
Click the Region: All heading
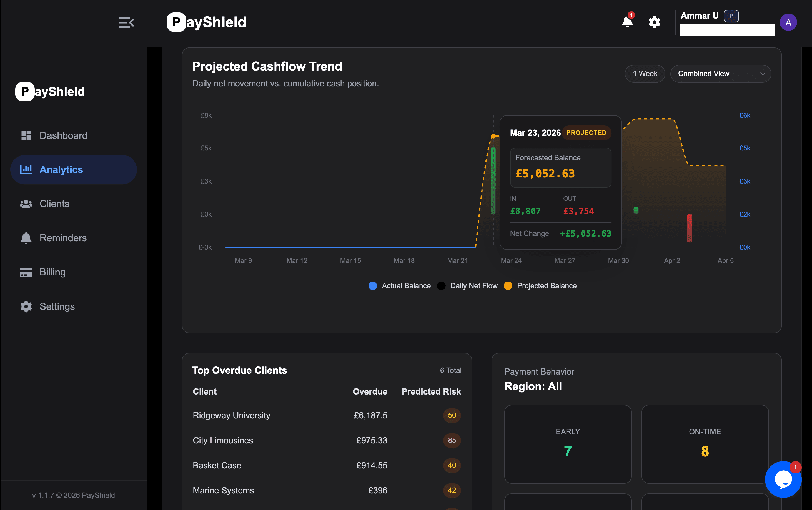(533, 386)
